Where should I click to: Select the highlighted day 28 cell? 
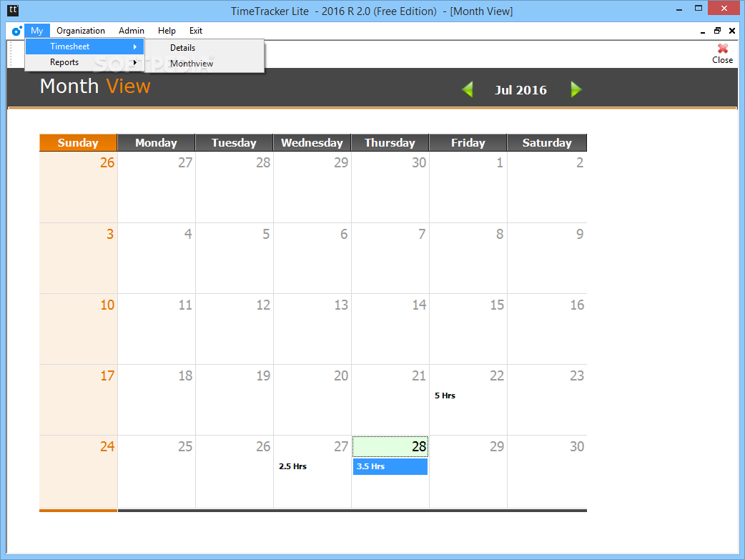pos(390,446)
